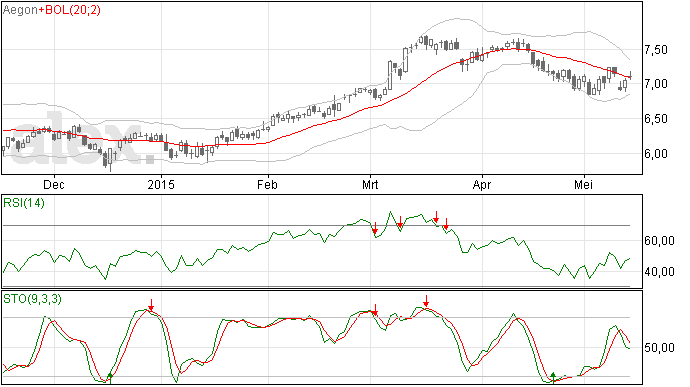Click the Aegon+BOL(20;2) chart title
The image size is (690, 387).
click(51, 10)
